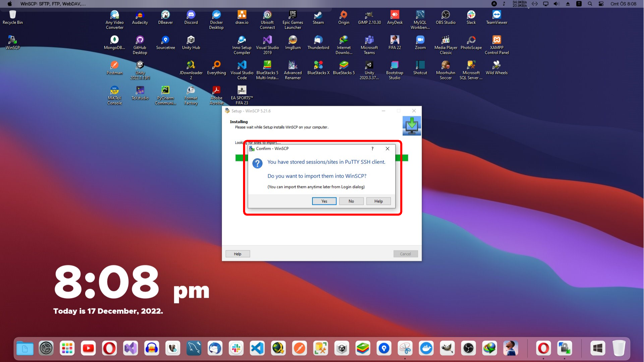Select the GIMP 2.10.30 icon
The width and height of the screenshot is (644, 362).
(369, 17)
